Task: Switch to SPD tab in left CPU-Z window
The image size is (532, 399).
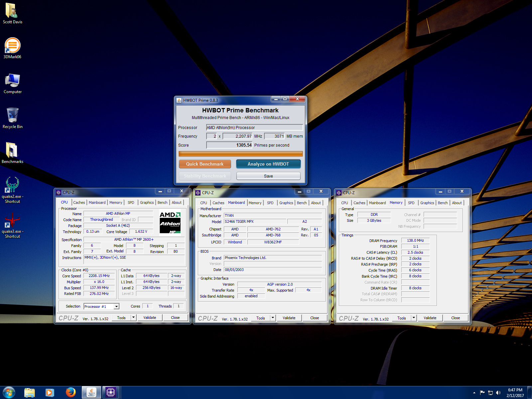Action: (x=131, y=202)
